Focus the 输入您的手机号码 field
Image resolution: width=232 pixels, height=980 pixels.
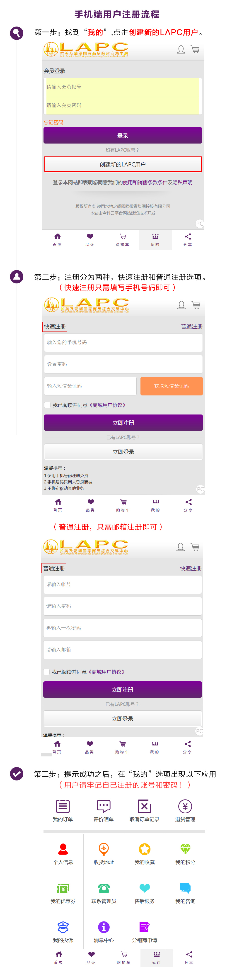[x=123, y=342]
